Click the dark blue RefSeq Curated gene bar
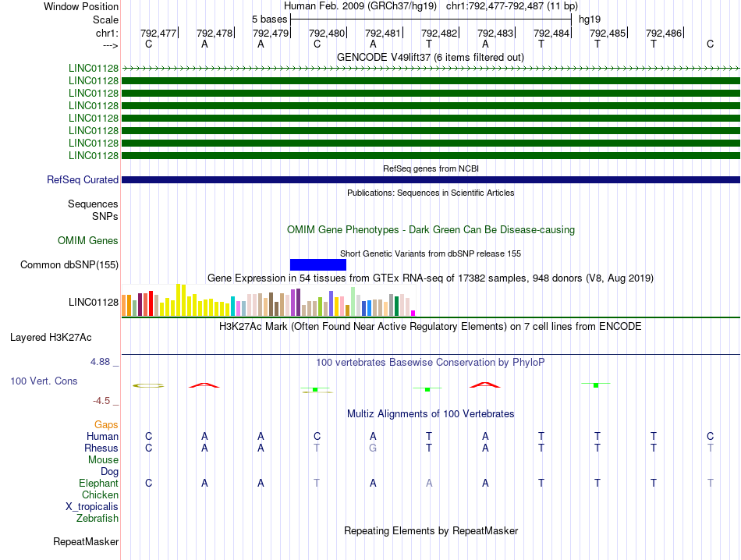Screen dimensions: 741x560 pyautogui.click(x=431, y=179)
